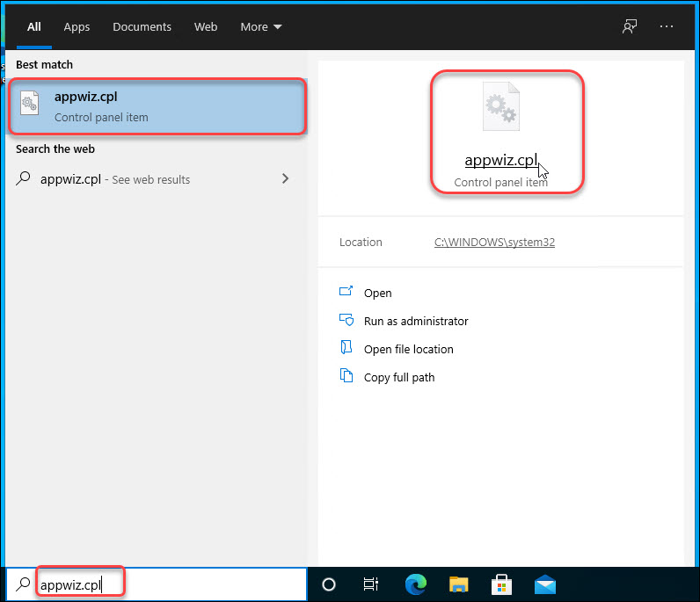Choose Open file location
Viewport: 700px width, 602px height.
pyautogui.click(x=408, y=350)
